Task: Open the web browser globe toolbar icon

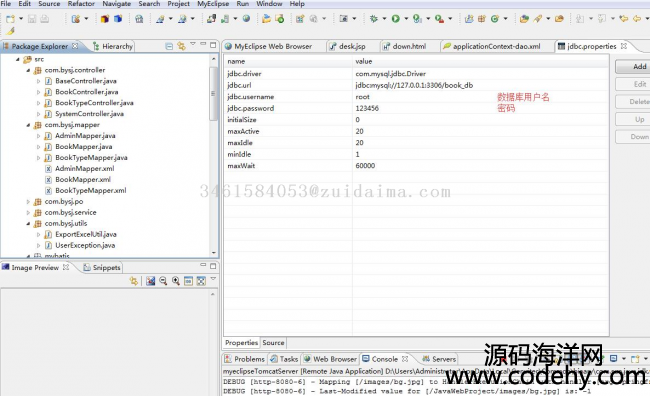Action: pos(246,19)
